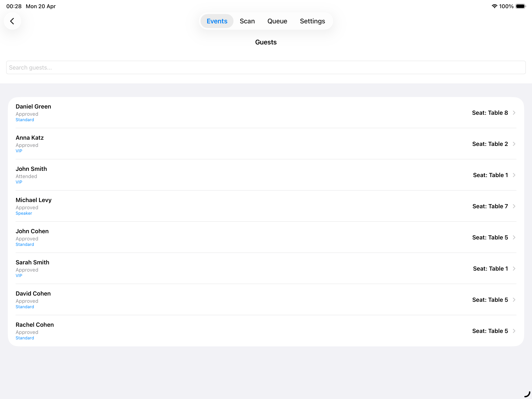This screenshot has height=399, width=532.
Task: Click Anna Katz's VIP tag
Action: tap(19, 151)
